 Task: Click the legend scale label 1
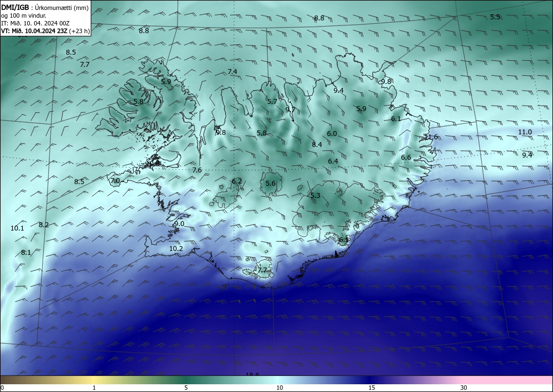(94, 388)
